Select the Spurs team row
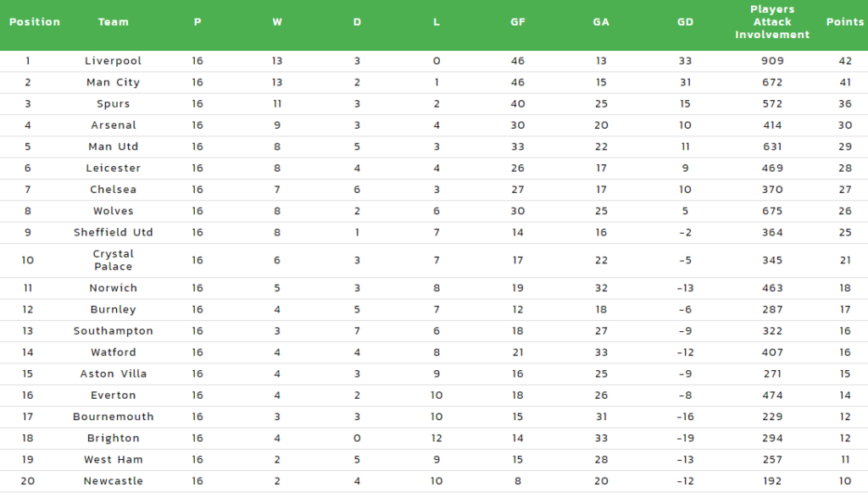This screenshot has height=498, width=868. pos(434,104)
